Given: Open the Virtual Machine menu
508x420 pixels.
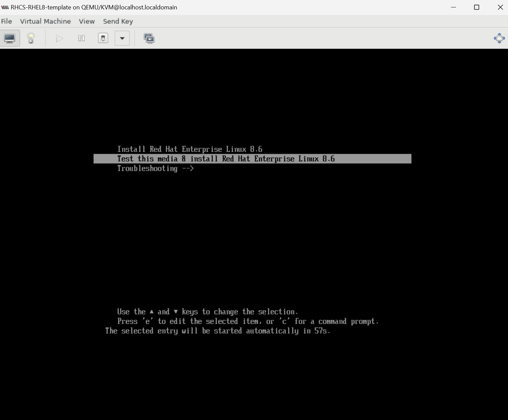Looking at the screenshot, I should coord(45,21).
